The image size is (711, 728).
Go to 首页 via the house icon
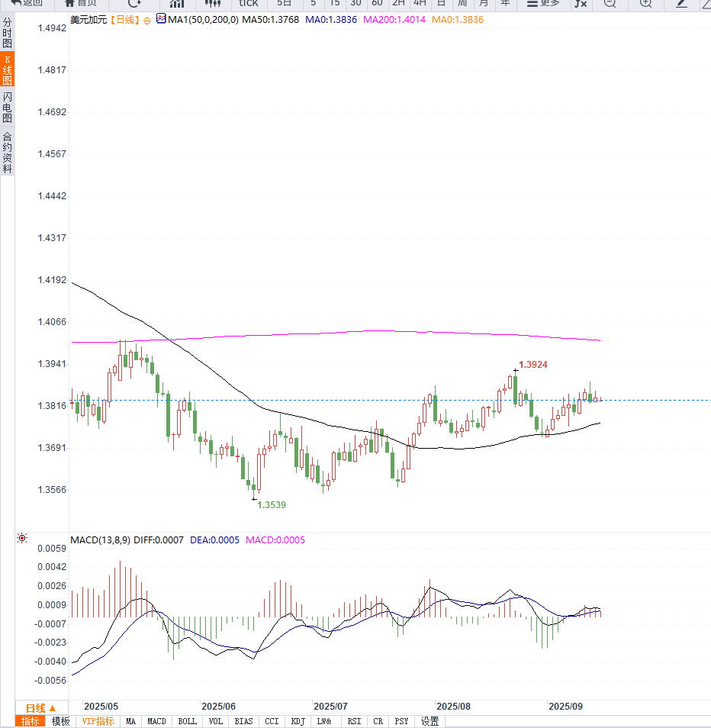coord(81,3)
